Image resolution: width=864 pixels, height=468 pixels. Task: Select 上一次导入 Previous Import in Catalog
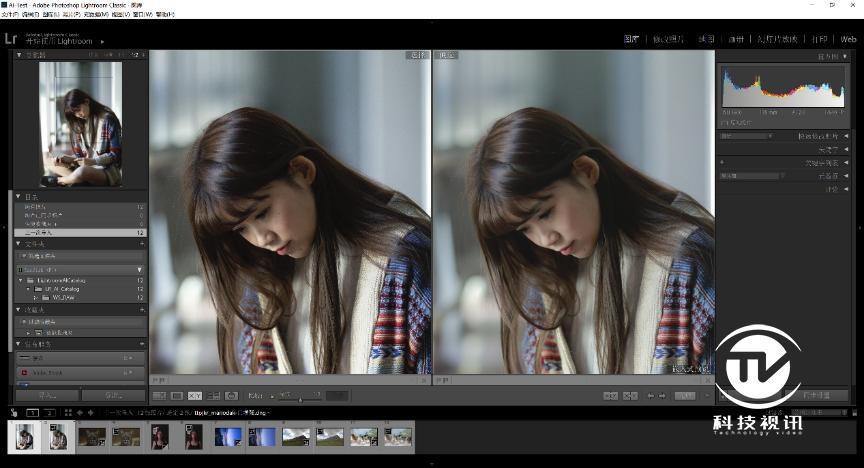click(x=80, y=233)
